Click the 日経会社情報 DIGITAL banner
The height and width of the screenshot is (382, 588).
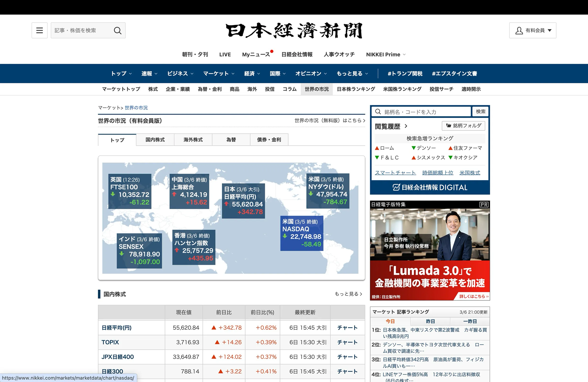point(430,188)
